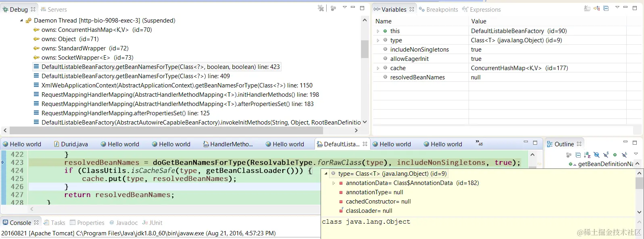This screenshot has height=239, width=644.
Task: Select stack frame getBeanNamesForType line 409
Action: click(x=132, y=76)
